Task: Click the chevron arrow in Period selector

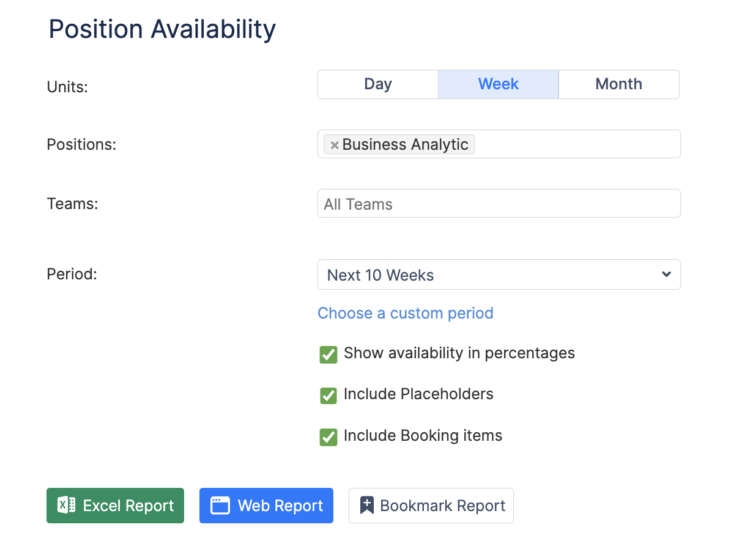Action: [x=666, y=274]
